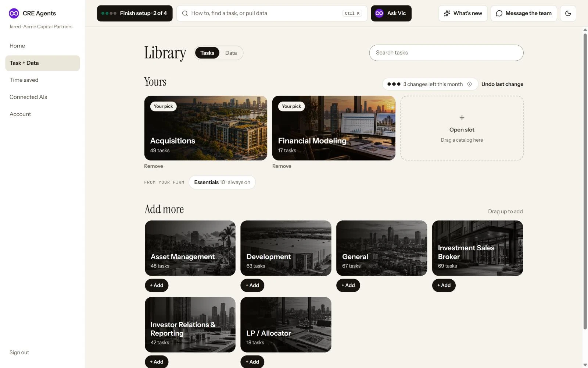
Task: Click the infinity icon on Ask Vic
Action: pos(379,13)
